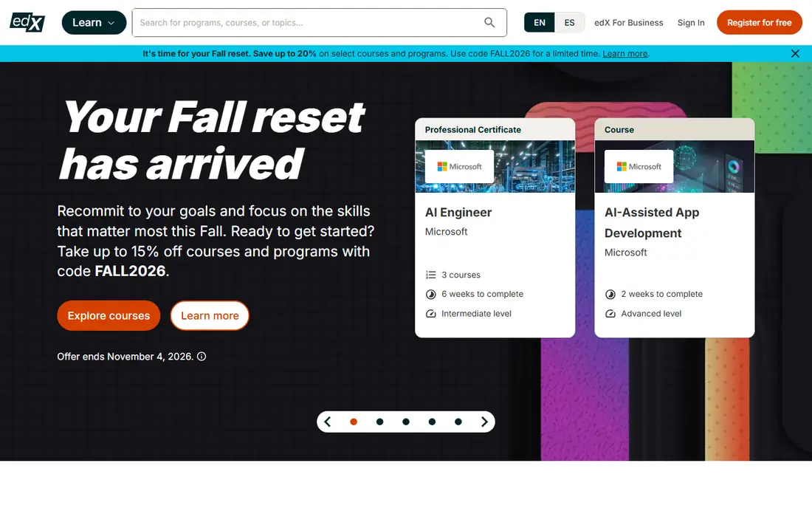Click clock icon beside 6 weeks to complete
The height and width of the screenshot is (508, 812).
431,294
